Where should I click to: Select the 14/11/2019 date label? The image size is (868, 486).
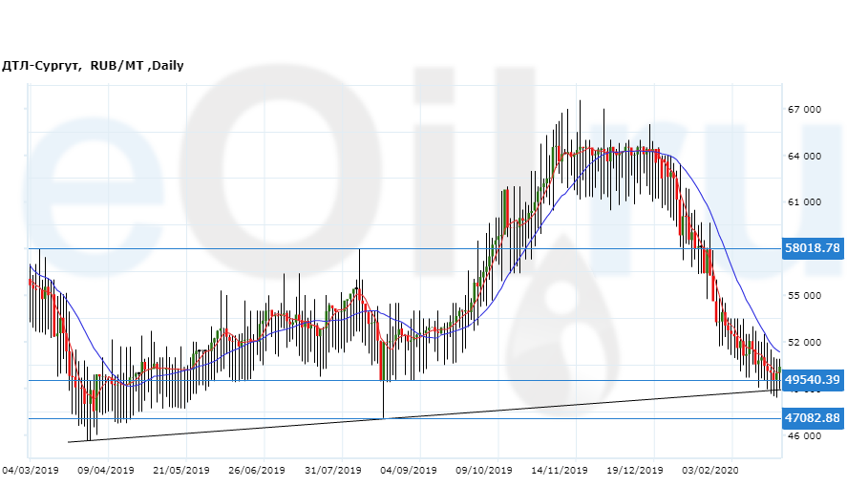[x=560, y=470]
